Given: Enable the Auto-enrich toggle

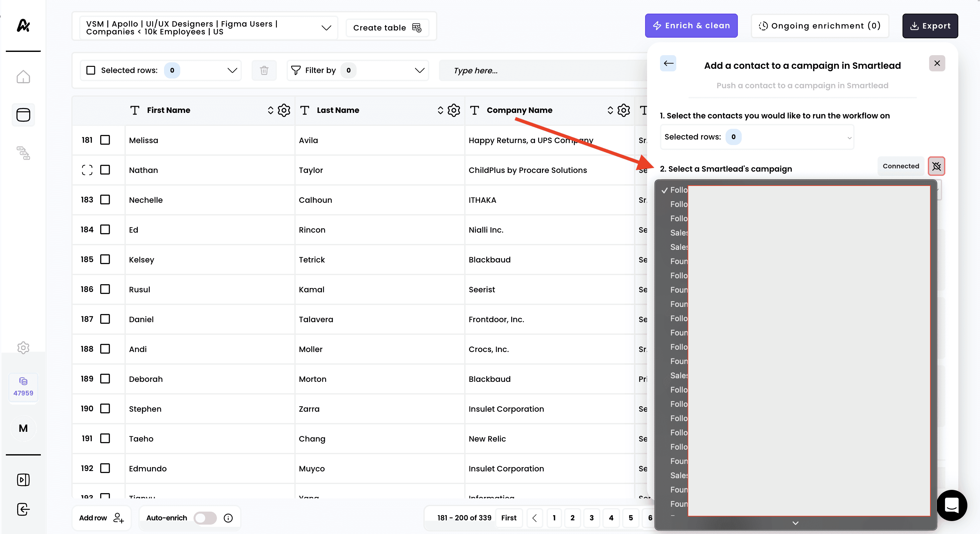Looking at the screenshot, I should (205, 518).
